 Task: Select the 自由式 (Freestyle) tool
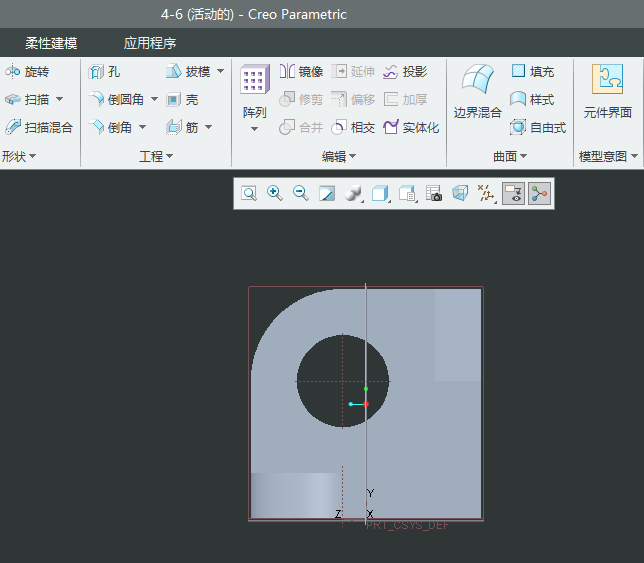tap(538, 127)
